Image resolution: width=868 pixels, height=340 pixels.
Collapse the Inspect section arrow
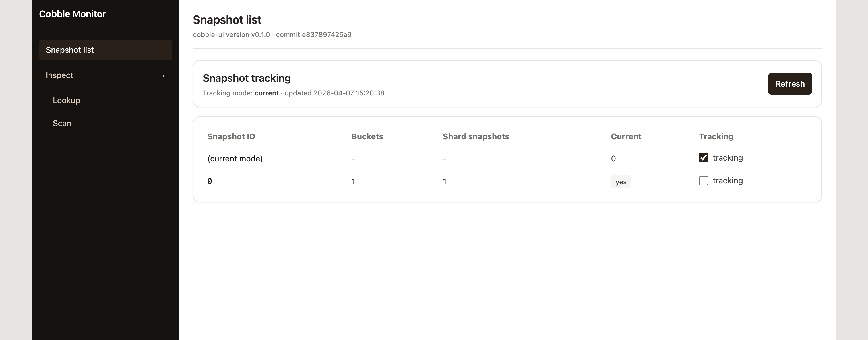pos(164,75)
